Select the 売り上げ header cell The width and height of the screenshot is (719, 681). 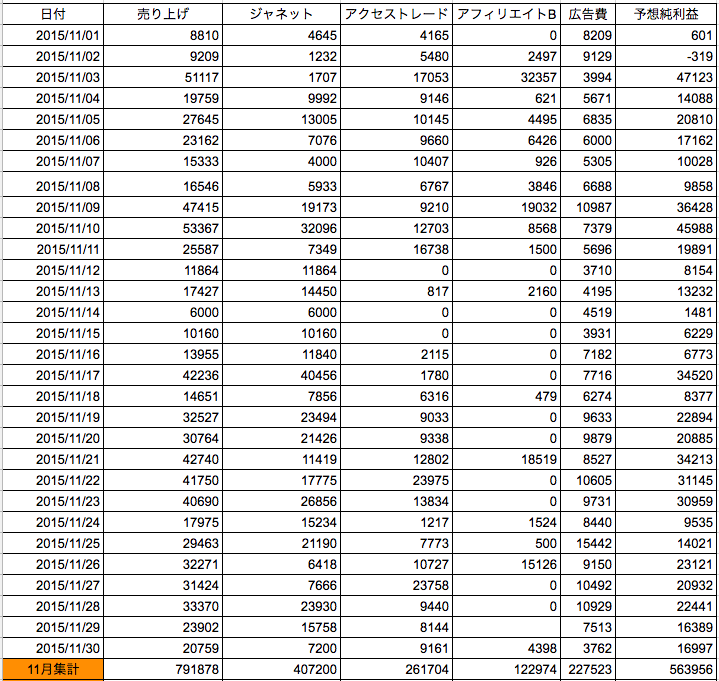(x=163, y=14)
